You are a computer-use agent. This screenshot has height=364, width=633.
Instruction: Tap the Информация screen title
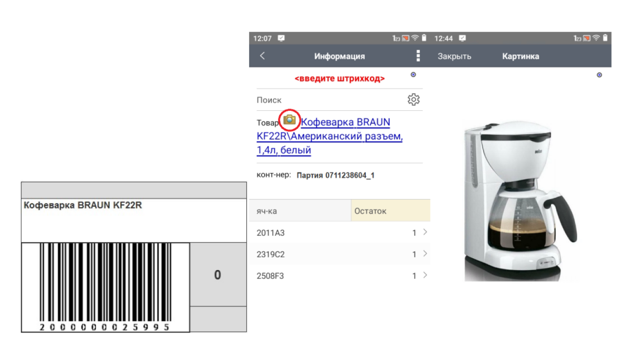(339, 56)
